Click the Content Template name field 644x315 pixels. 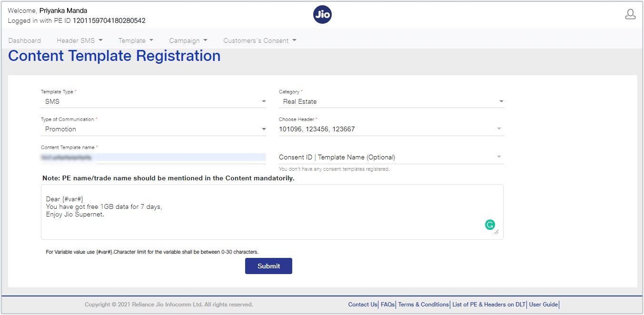[153, 157]
